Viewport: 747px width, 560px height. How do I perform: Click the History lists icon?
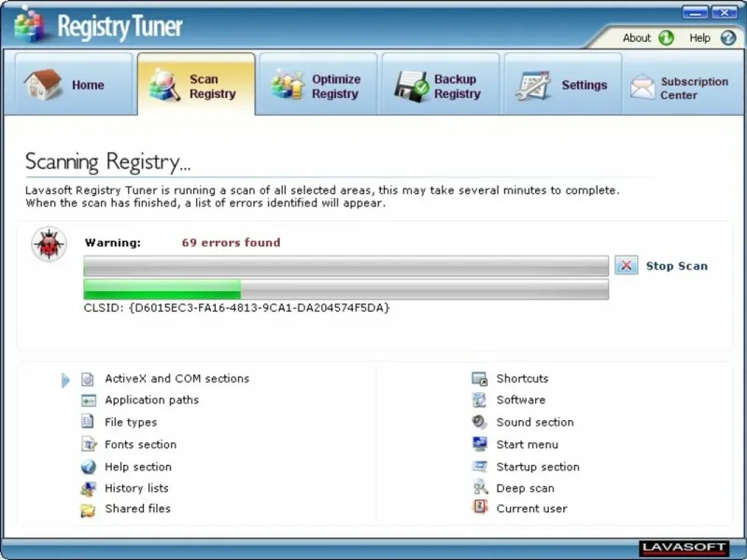(88, 488)
